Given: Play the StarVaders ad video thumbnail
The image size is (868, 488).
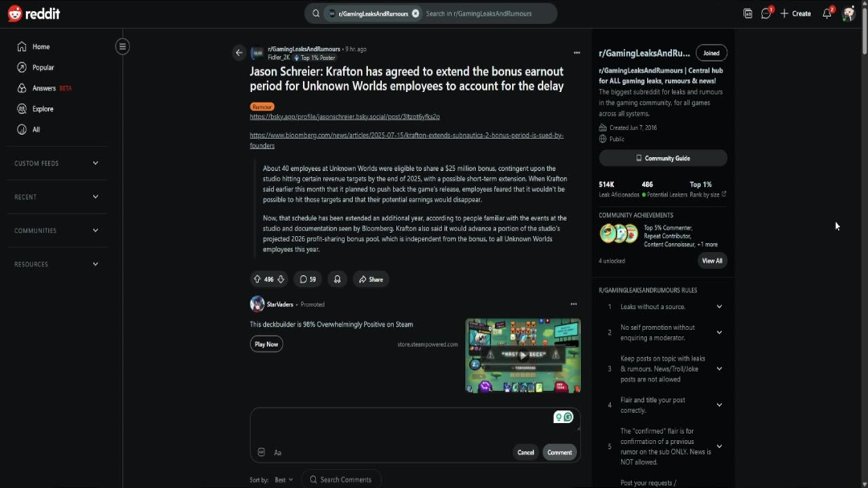Looking at the screenshot, I should click(523, 355).
